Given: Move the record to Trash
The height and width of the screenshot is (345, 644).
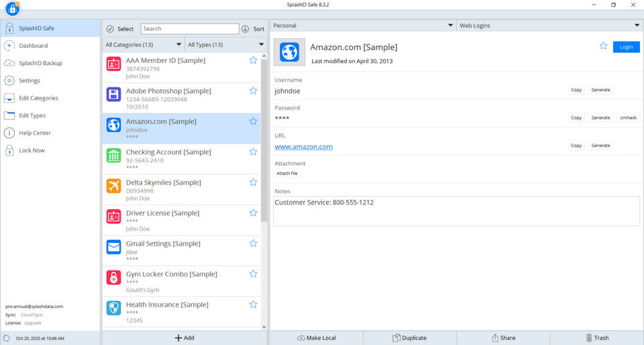Looking at the screenshot, I should tap(597, 338).
